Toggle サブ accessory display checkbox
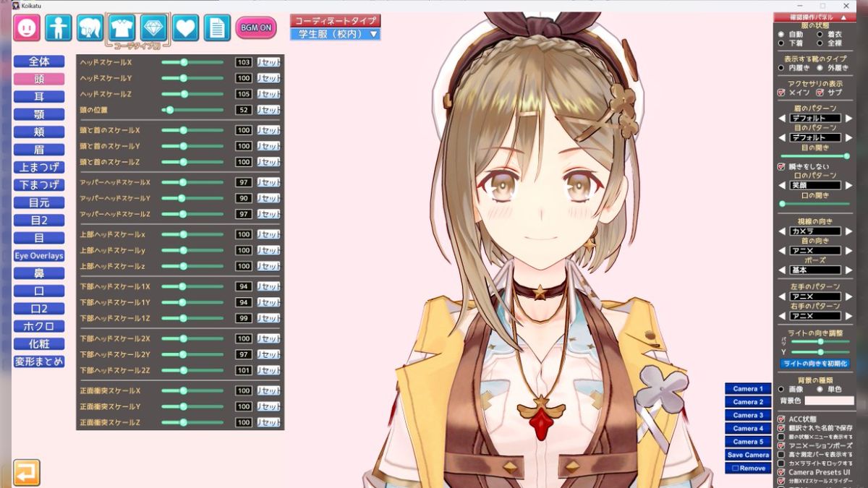This screenshot has height=488, width=868. click(820, 93)
